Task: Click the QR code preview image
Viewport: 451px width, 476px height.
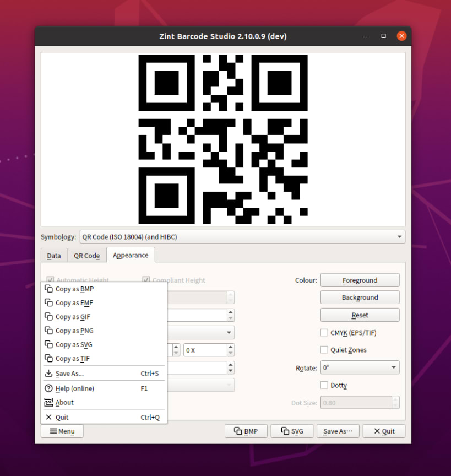Action: tap(223, 139)
